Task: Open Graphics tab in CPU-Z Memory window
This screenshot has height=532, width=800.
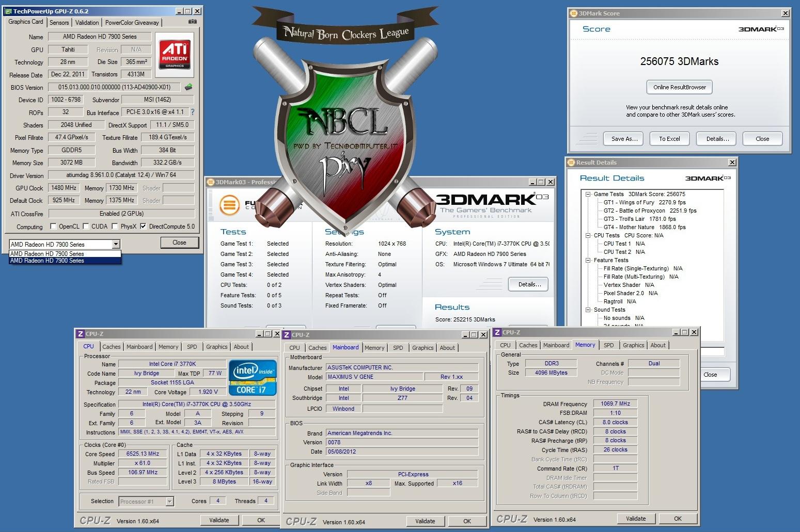Action: (633, 345)
